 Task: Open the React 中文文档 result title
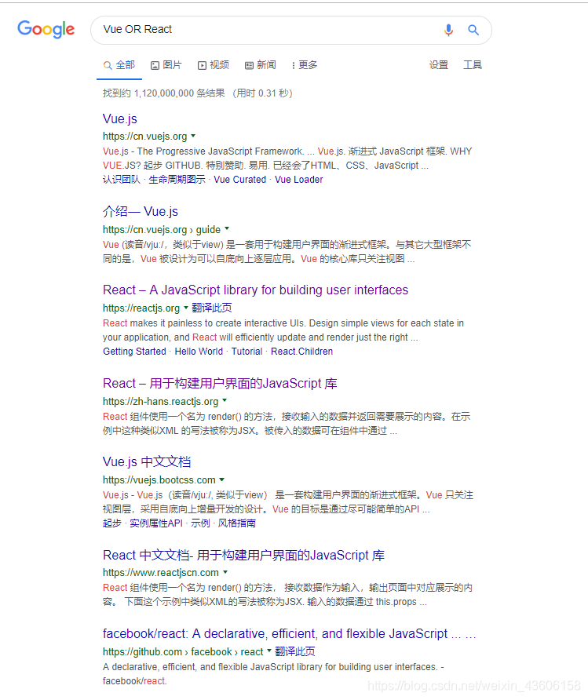243,555
